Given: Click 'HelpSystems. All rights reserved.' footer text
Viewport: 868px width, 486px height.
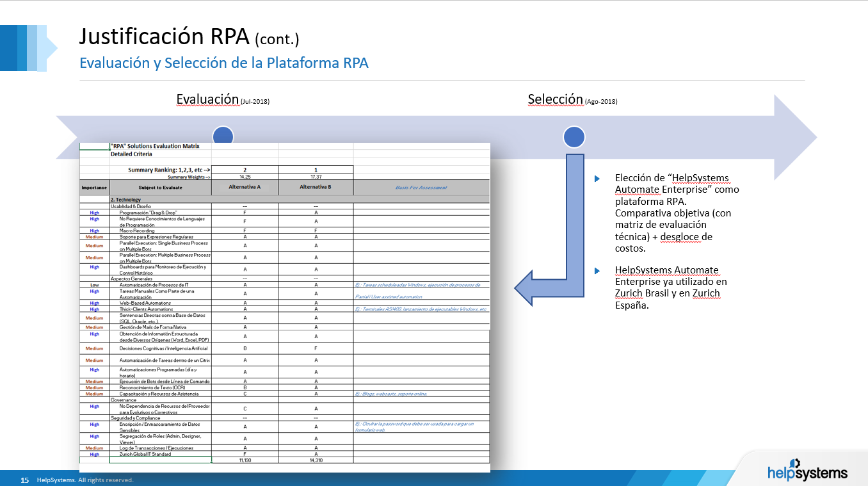Looking at the screenshot, I should point(85,480).
